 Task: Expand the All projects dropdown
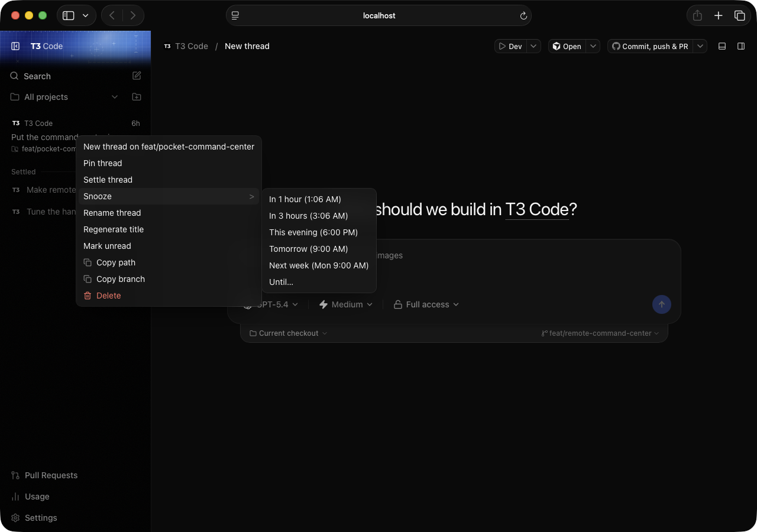(x=115, y=97)
